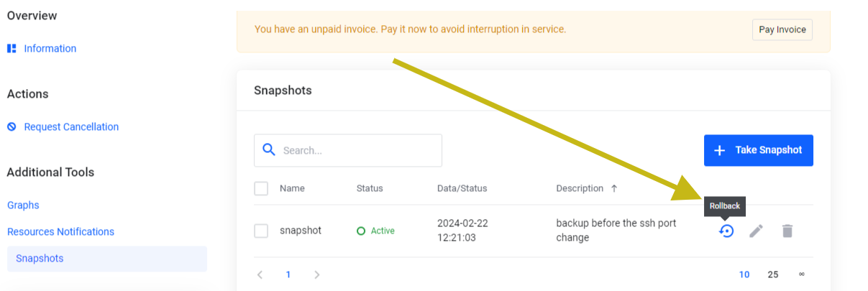Click the Rollback snapshot icon
The width and height of the screenshot is (868, 291).
(x=726, y=231)
